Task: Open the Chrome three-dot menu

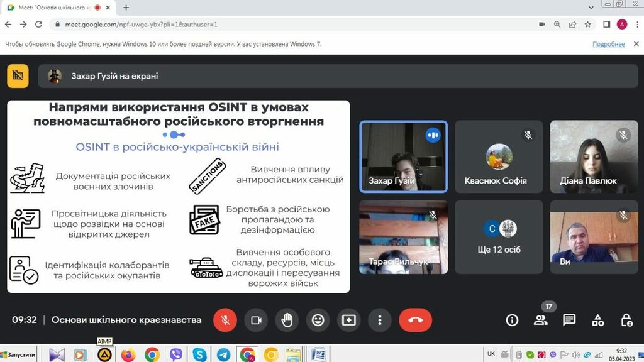Action: coord(636,25)
